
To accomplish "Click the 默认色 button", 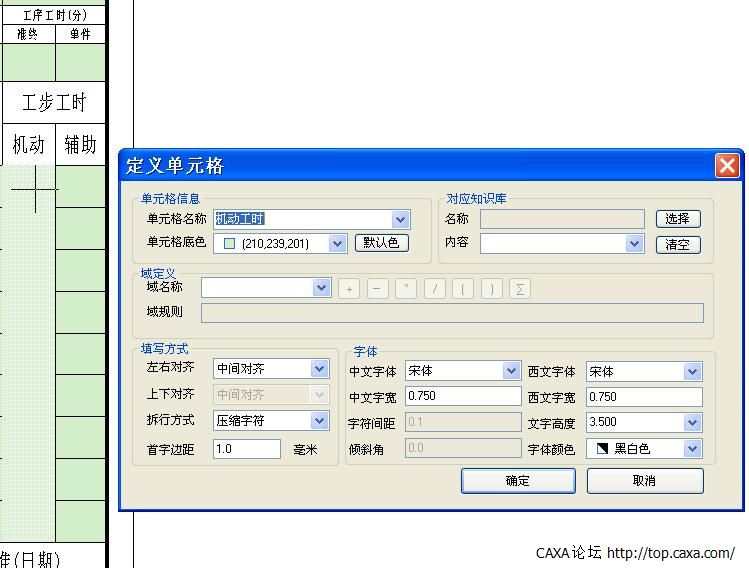I will [381, 243].
